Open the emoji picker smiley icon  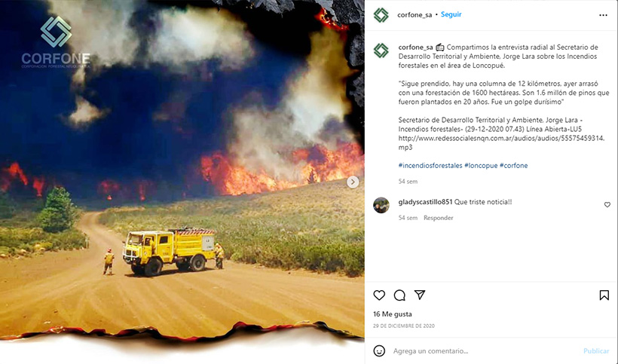[x=379, y=350]
